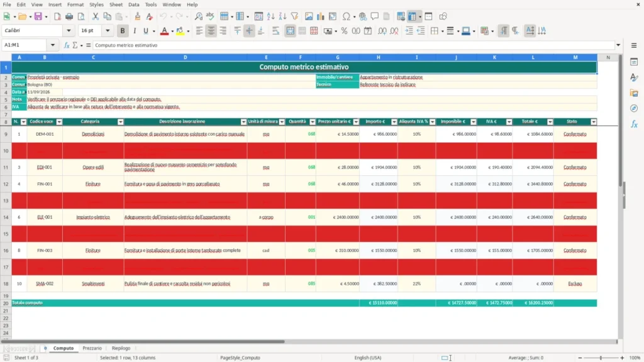Toggle Align right
The image size is (644, 362).
coord(223,31)
